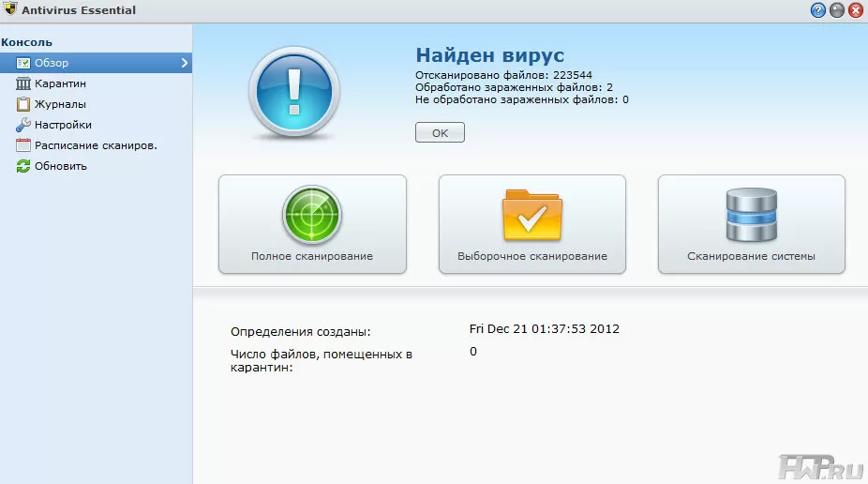
Task: Click the Определения созданы label
Action: [301, 332]
